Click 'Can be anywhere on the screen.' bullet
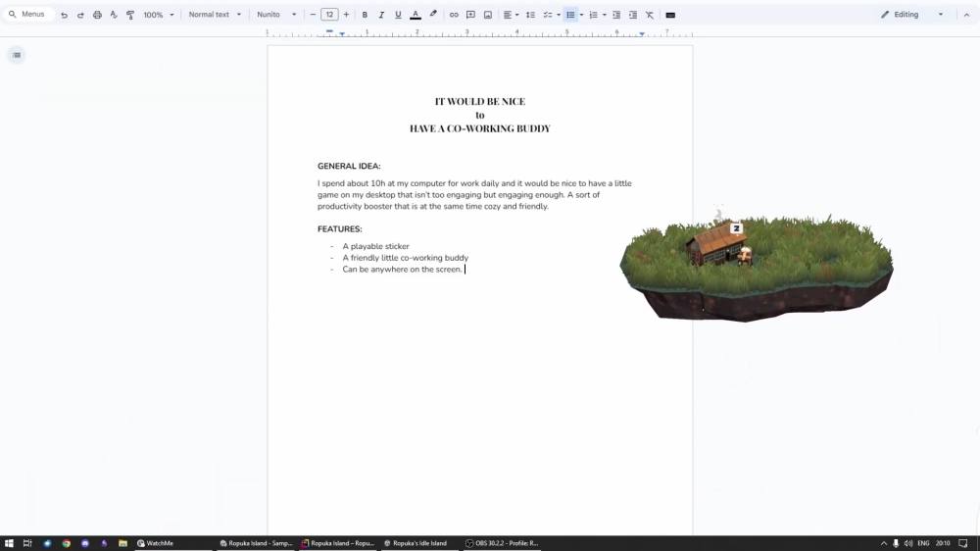 coord(402,270)
